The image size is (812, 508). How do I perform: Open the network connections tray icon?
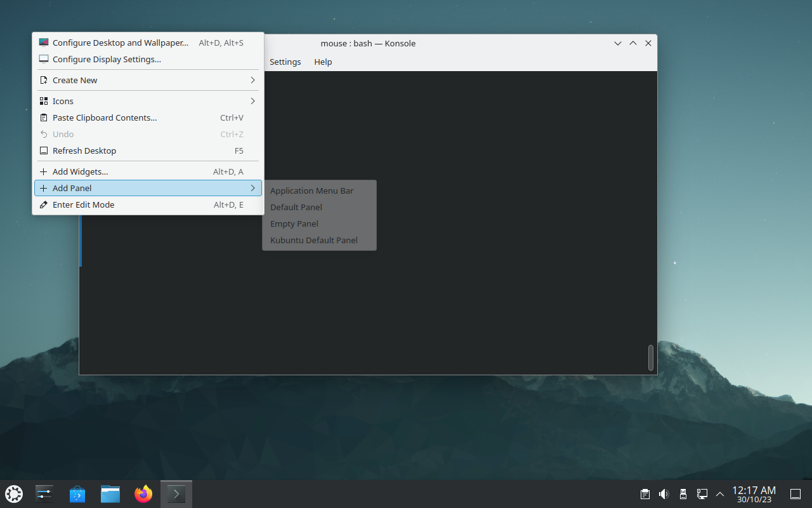point(702,494)
